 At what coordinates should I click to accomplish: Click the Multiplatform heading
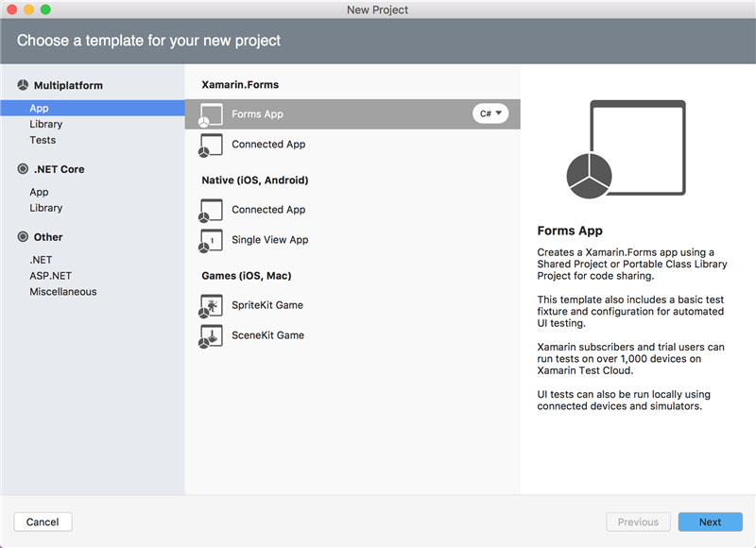(68, 85)
